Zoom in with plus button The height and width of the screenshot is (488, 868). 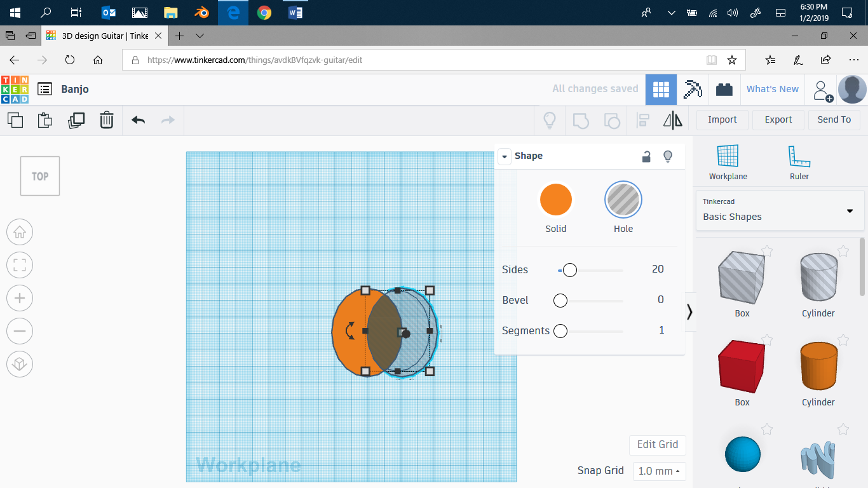[x=20, y=298]
